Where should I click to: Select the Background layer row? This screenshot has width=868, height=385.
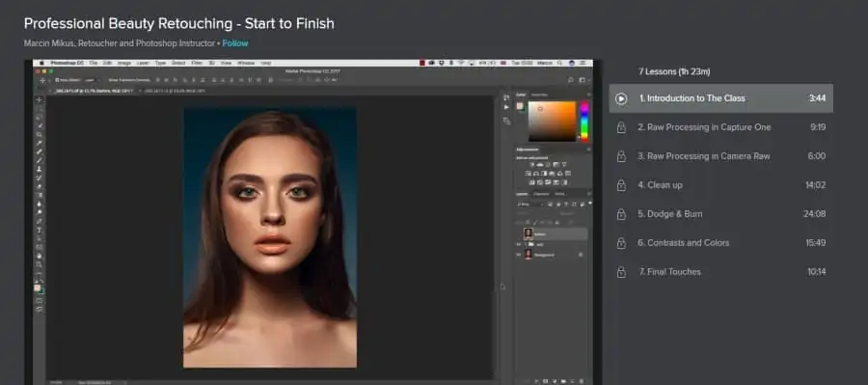point(552,255)
